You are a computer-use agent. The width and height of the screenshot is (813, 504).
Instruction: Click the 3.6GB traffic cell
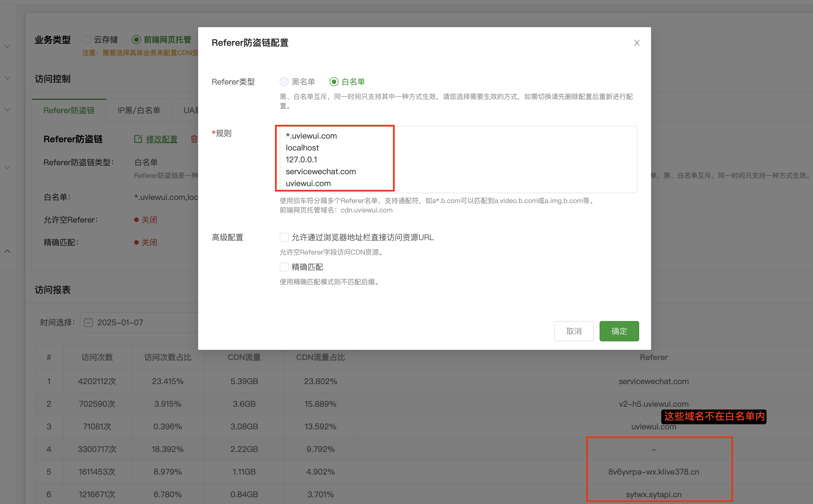point(244,404)
